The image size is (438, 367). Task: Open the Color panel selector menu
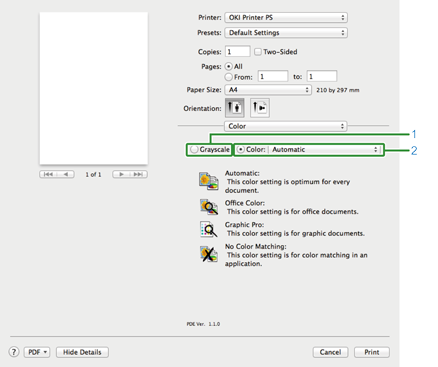pos(286,126)
